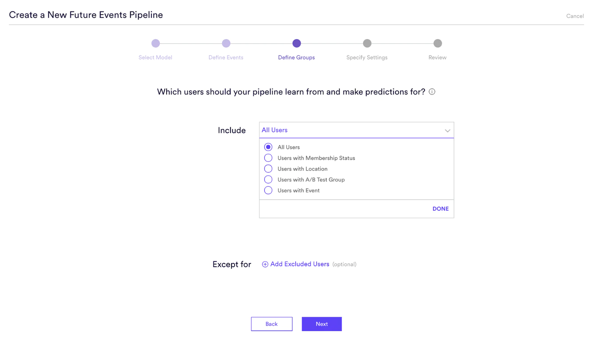Image resolution: width=592 pixels, height=364 pixels.
Task: Click the Define Events step circle
Action: (226, 43)
